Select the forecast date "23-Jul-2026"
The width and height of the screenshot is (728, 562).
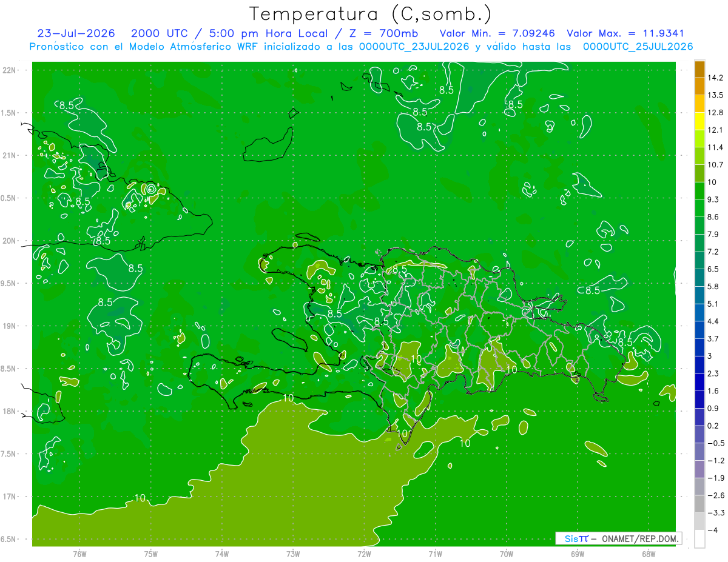(76, 33)
